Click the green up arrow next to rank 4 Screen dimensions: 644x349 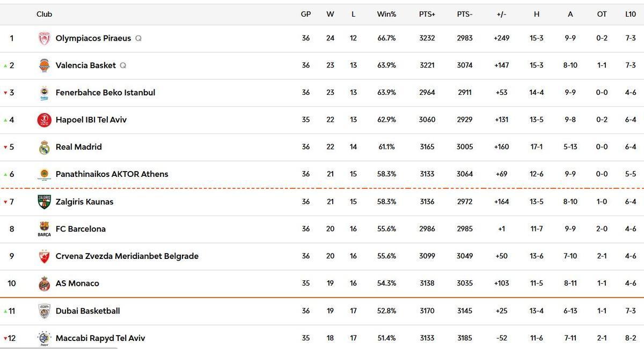(4, 120)
